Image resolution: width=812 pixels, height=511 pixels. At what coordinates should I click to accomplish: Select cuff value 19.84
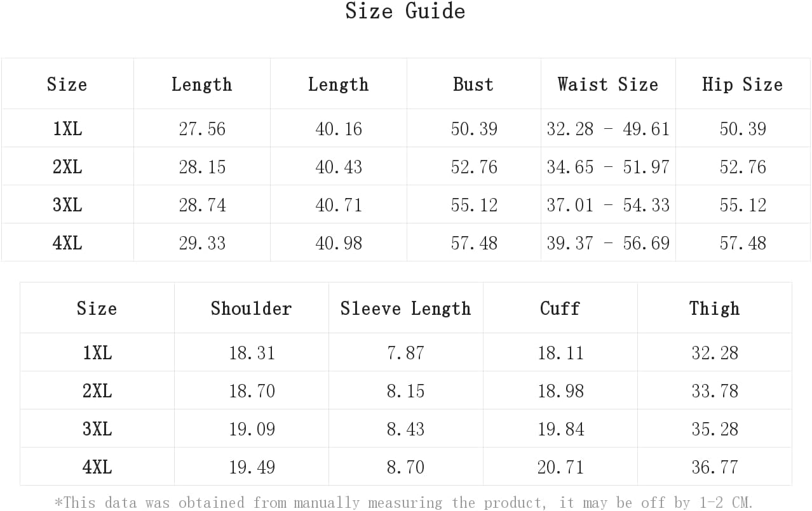click(560, 429)
